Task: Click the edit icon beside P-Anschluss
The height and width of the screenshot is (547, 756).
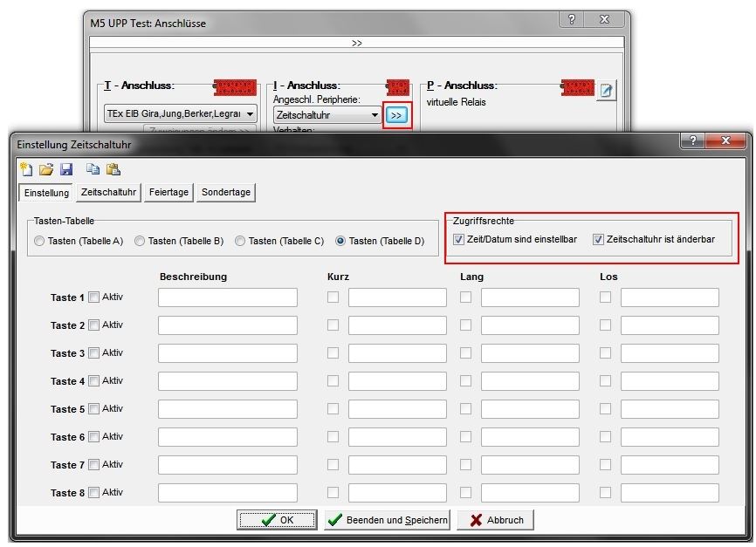Action: click(x=606, y=91)
